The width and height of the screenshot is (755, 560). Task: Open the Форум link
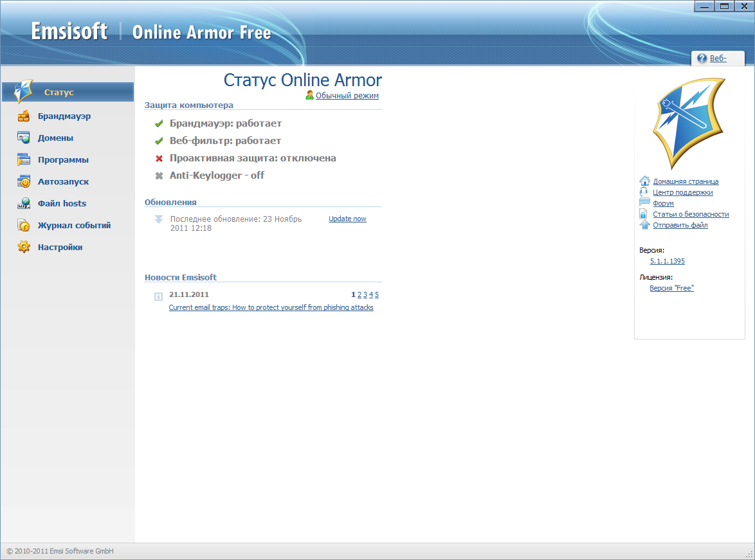click(x=663, y=203)
